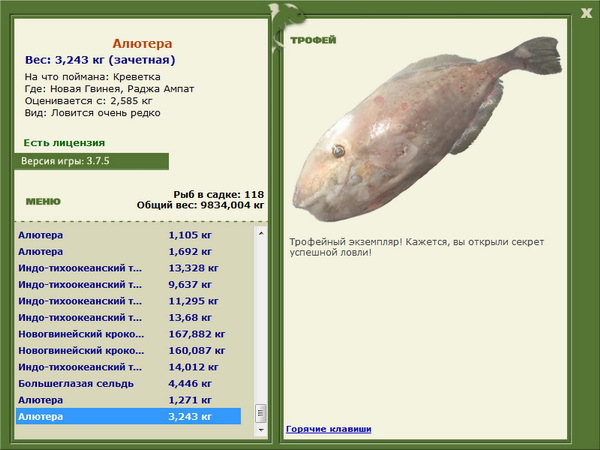This screenshot has width=600, height=450.
Task: Select Индо-тихоокеанский 14,012 кг row
Action: click(x=128, y=367)
